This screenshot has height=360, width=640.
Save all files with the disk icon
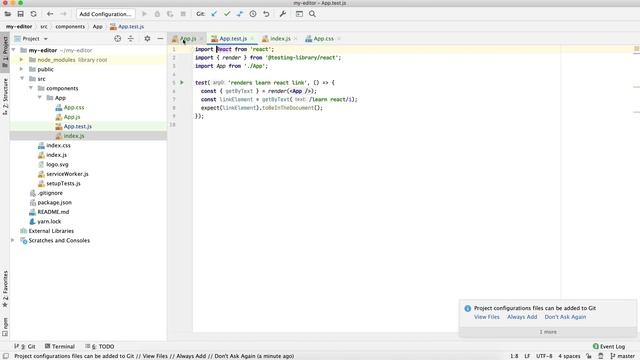(x=20, y=14)
